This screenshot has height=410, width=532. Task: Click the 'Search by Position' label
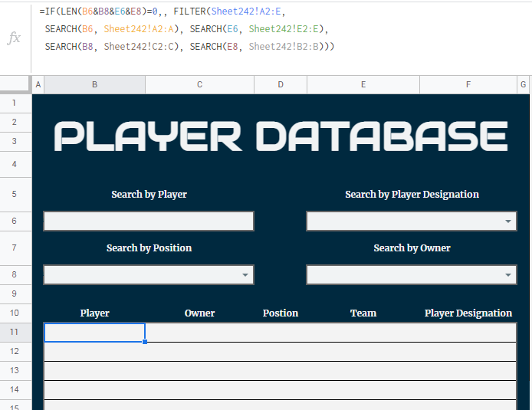click(x=149, y=248)
